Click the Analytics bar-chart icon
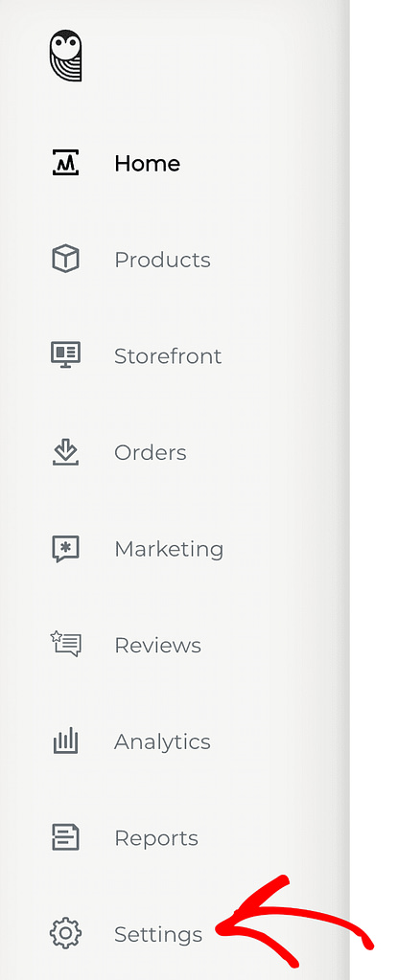The image size is (398, 980). tap(66, 741)
